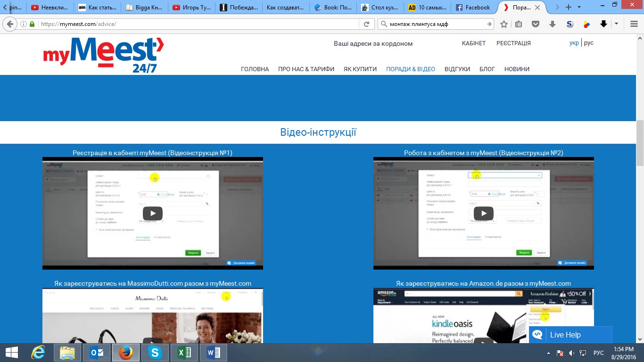The image size is (644, 362).
Task: Open the Live Help chat button
Action: pos(570,335)
